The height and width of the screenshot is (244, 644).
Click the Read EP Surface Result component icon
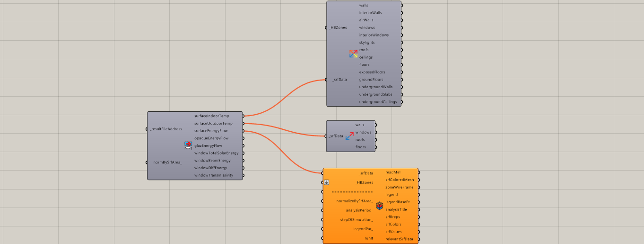pyautogui.click(x=188, y=145)
